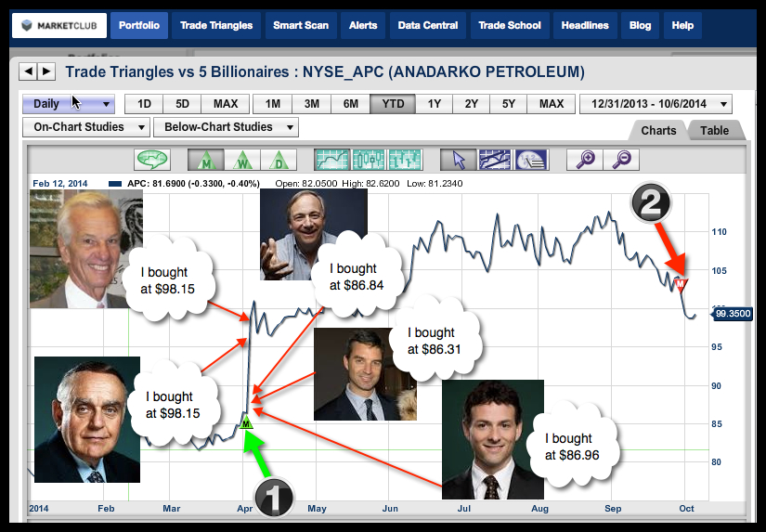Select the 5D intraday range
The width and height of the screenshot is (766, 532).
coord(182,104)
